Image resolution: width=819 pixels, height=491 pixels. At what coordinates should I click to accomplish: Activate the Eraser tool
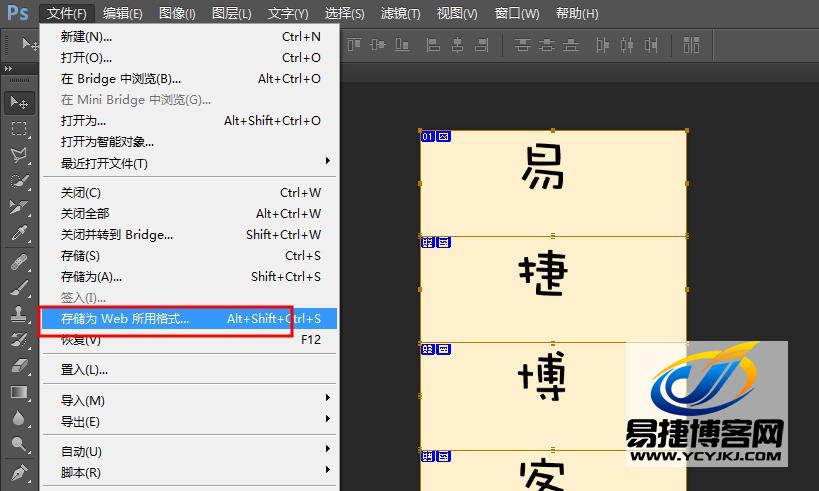pyautogui.click(x=18, y=366)
